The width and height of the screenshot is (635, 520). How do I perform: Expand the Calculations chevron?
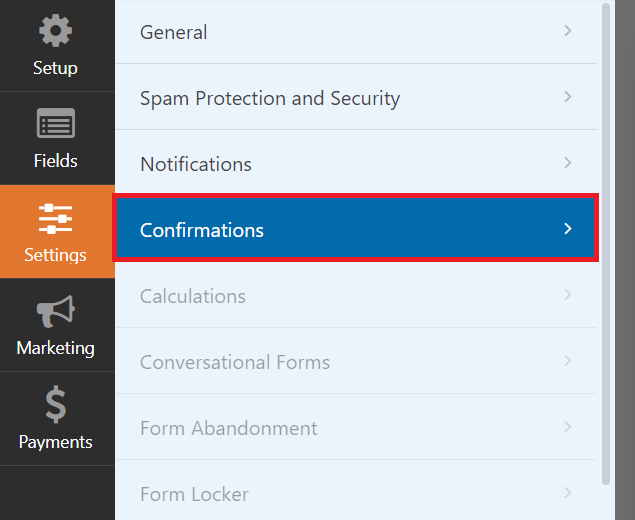(x=568, y=295)
